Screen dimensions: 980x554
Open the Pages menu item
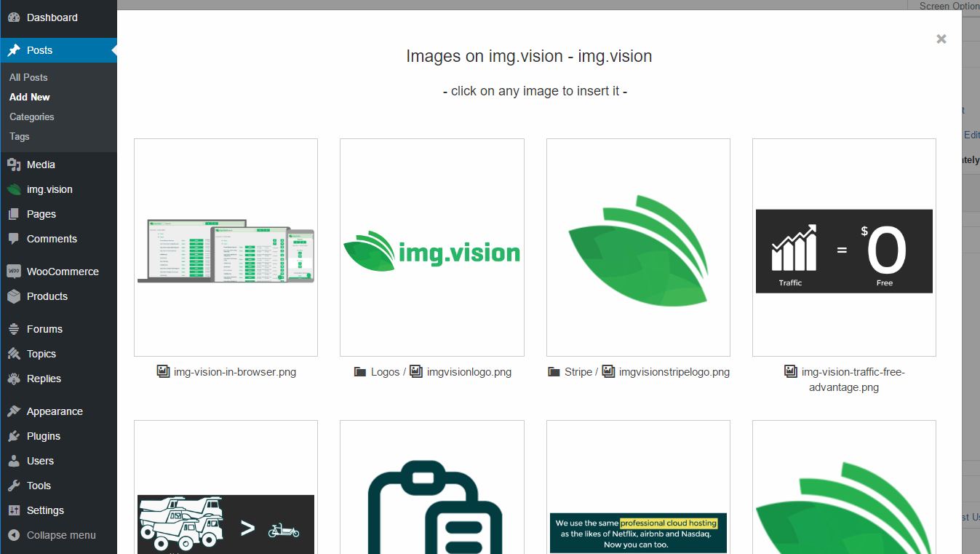58,214
